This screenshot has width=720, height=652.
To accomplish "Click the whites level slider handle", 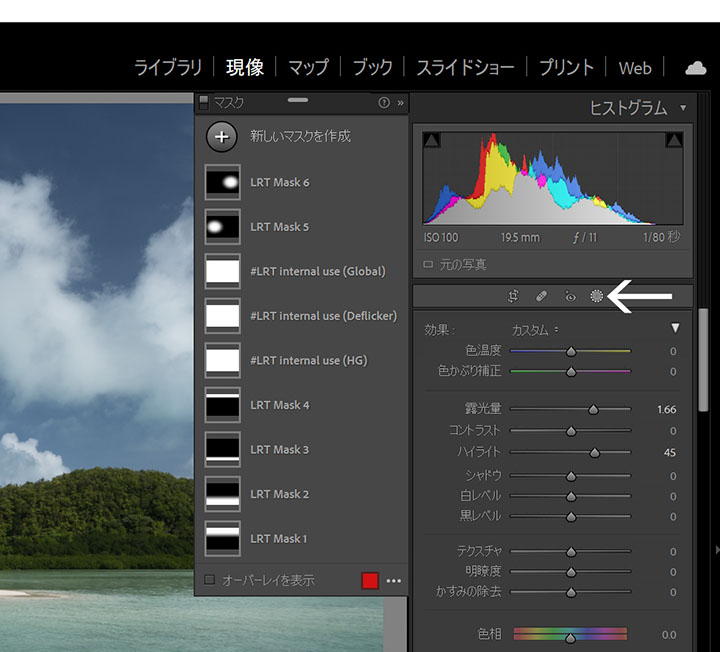I will 571,496.
